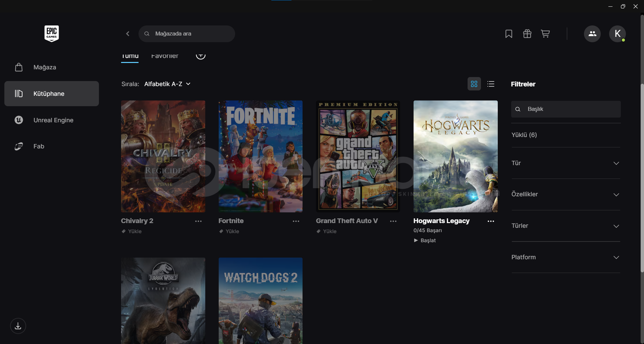Select Kütüphane in the sidebar
The image size is (644, 344).
pos(52,94)
